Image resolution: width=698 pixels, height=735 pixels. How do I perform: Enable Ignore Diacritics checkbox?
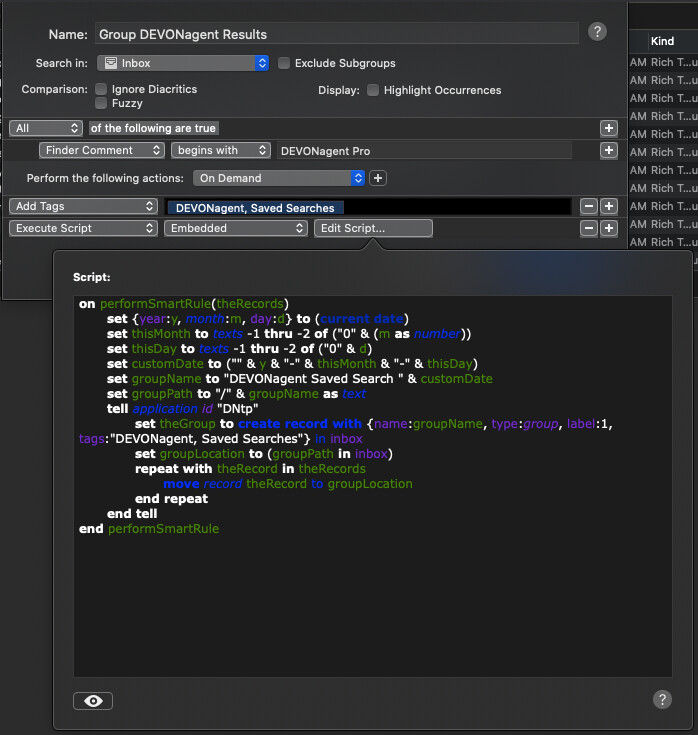(x=101, y=89)
